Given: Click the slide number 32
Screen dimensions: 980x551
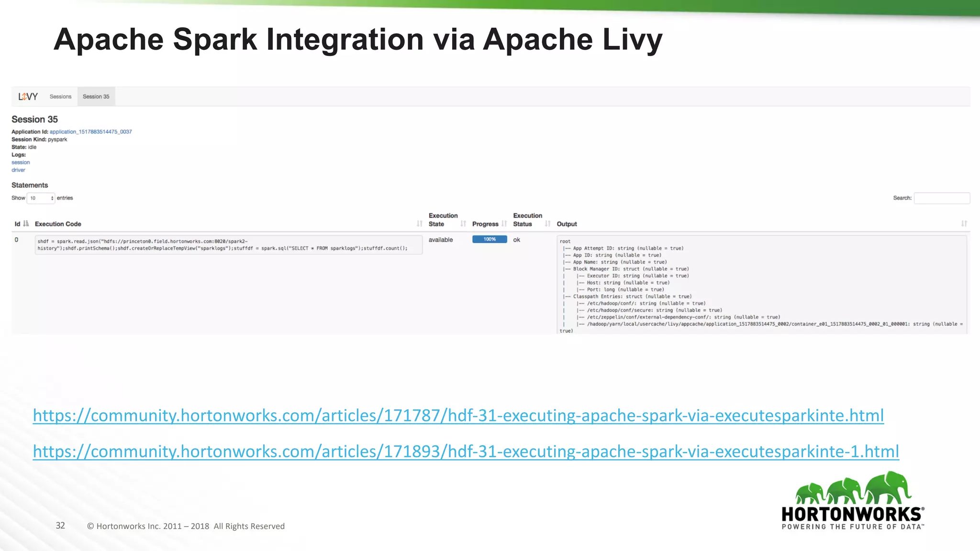Looking at the screenshot, I should click(60, 526).
